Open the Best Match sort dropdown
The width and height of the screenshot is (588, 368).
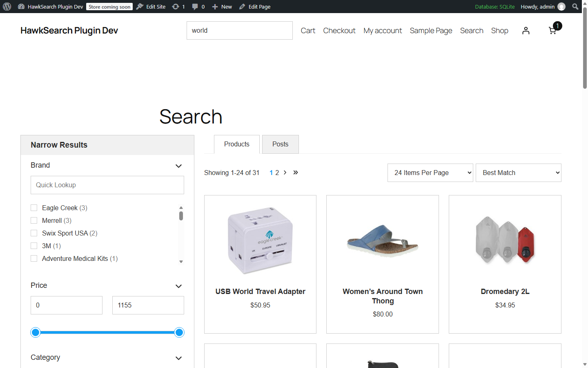coord(519,173)
